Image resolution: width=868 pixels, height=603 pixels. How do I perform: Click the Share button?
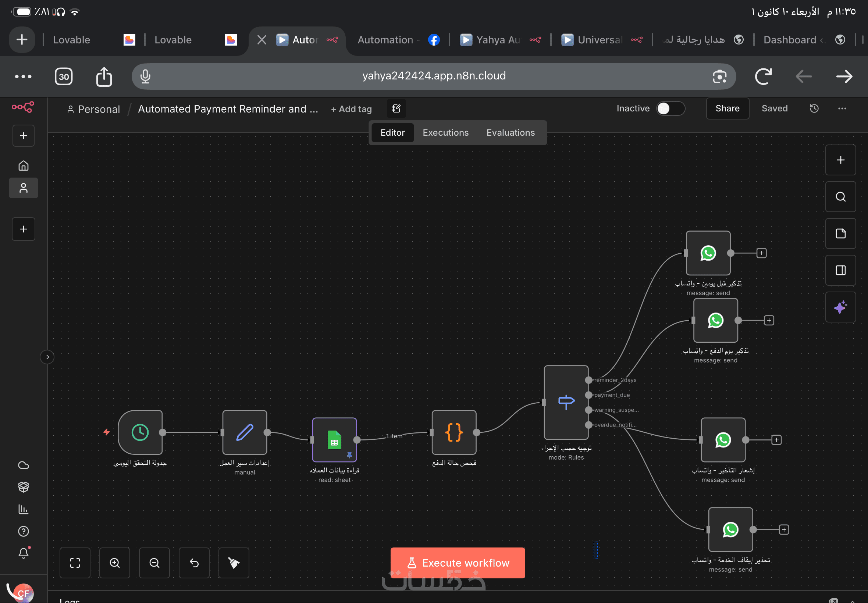coord(727,109)
